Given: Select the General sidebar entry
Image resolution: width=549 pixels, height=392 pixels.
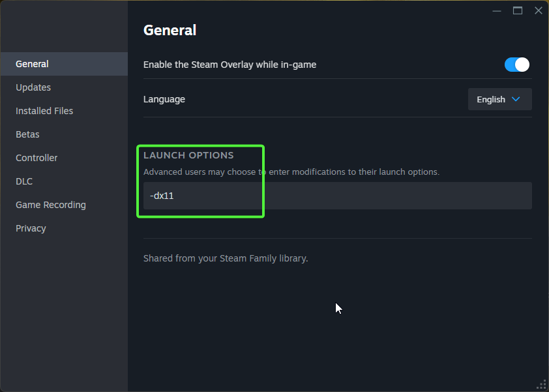Looking at the screenshot, I should 32,63.
